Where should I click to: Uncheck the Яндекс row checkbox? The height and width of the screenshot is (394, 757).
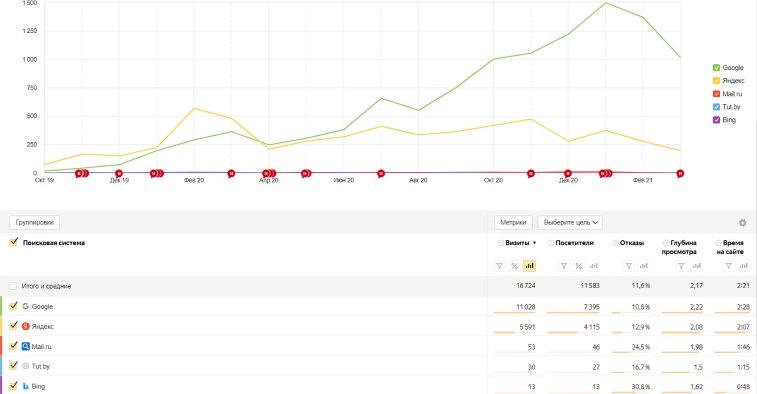pos(14,326)
